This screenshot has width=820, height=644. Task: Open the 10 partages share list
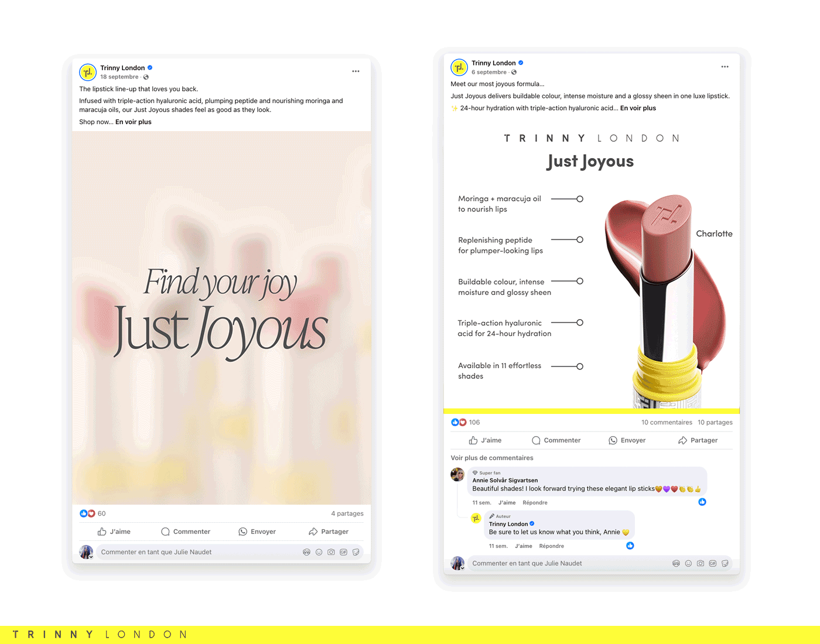click(x=715, y=422)
